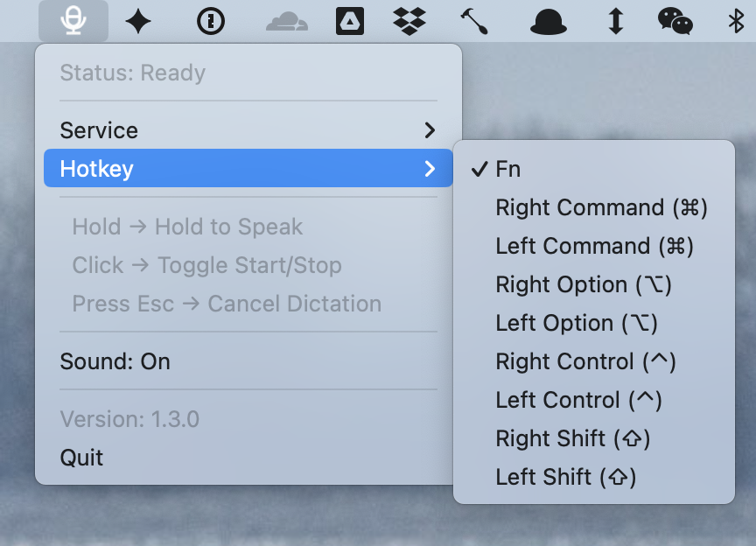Image resolution: width=756 pixels, height=546 pixels.
Task: Pick Left Control (^) from hotkey list
Action: 578,400
